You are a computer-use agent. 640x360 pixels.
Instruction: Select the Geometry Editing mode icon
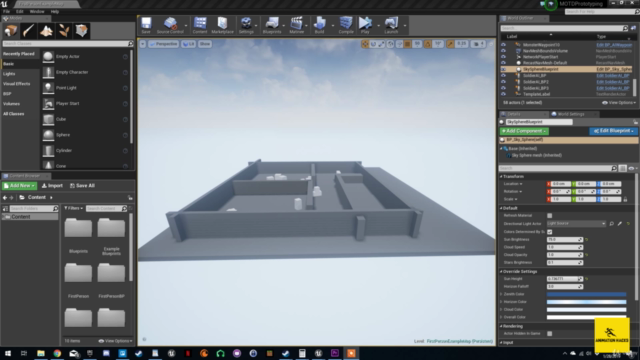[82, 31]
